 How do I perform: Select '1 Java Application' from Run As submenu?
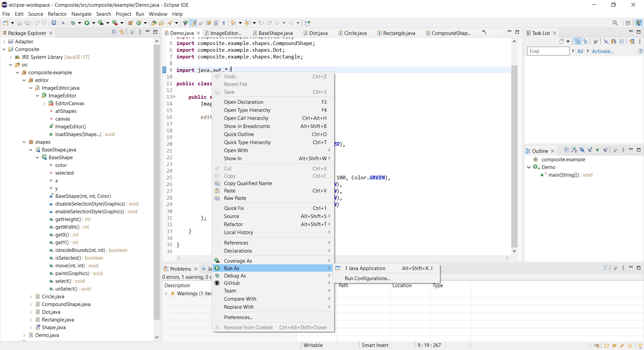pos(365,268)
